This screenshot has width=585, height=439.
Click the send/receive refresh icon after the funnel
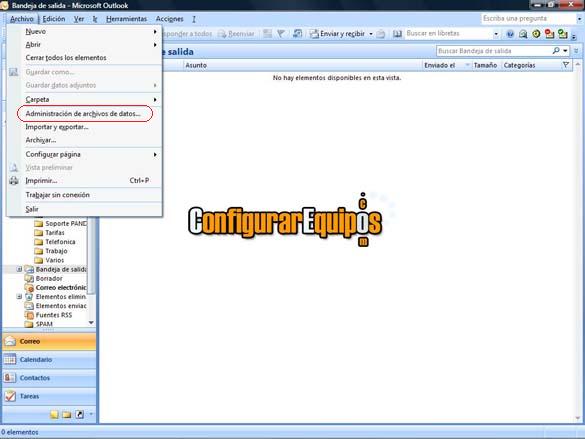[297, 34]
